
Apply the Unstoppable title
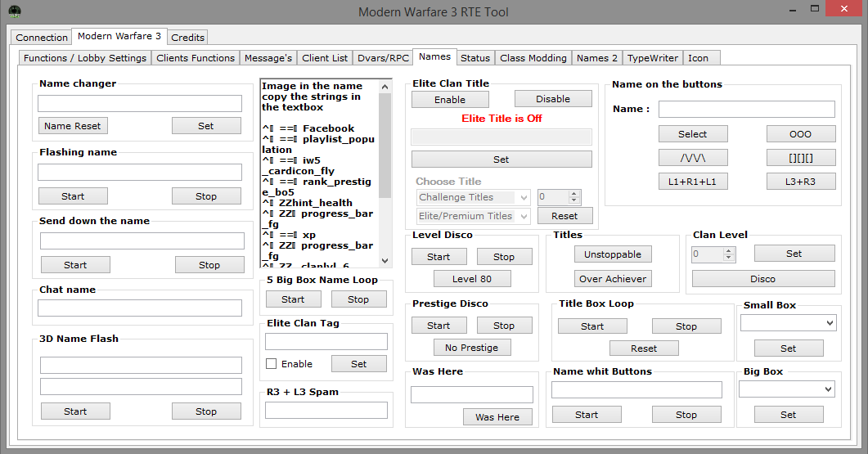613,254
